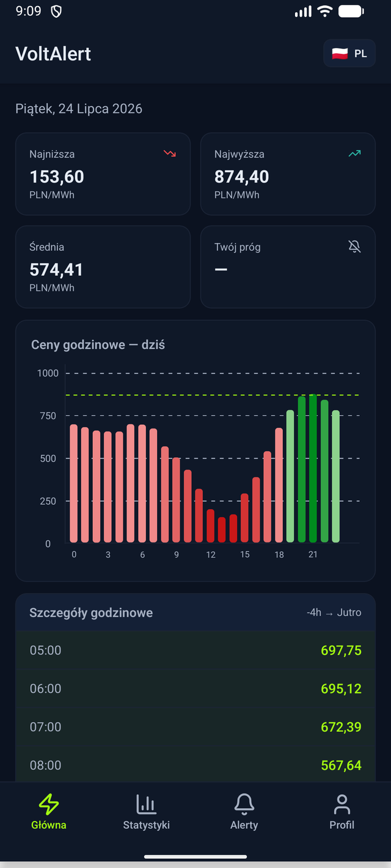Tap the 9:09 clock in status bar
Image resolution: width=391 pixels, height=868 pixels.
[x=28, y=11]
